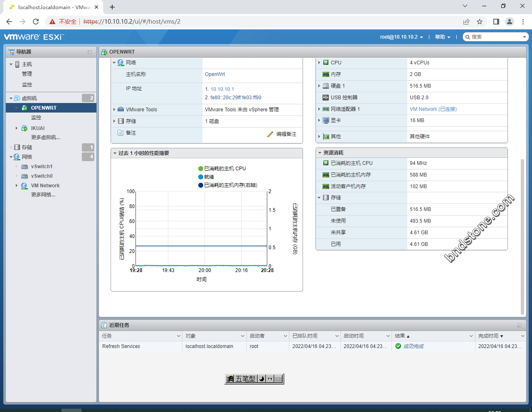
Task: Click the ESXi search input field
Action: pos(495,37)
